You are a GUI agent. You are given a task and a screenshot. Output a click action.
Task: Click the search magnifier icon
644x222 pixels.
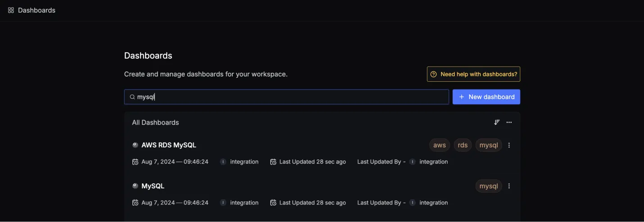tap(132, 97)
